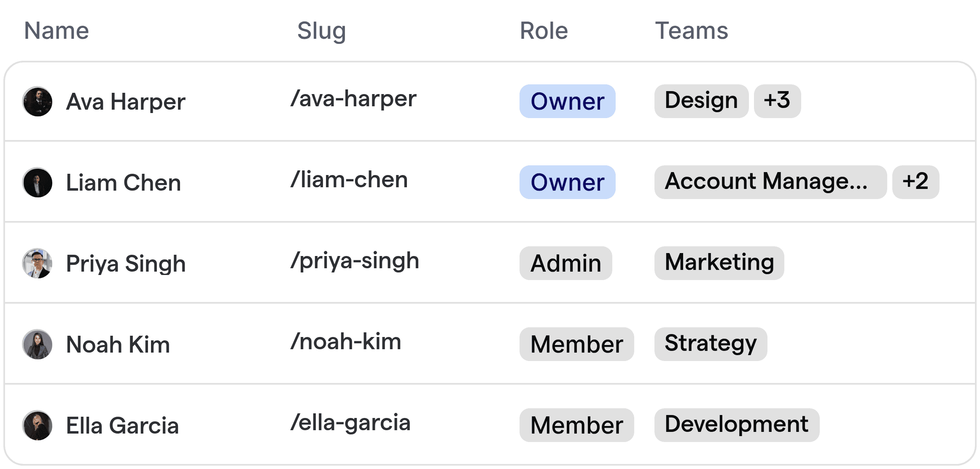
Task: Select Ella Garcia's Member role badge
Action: (576, 425)
